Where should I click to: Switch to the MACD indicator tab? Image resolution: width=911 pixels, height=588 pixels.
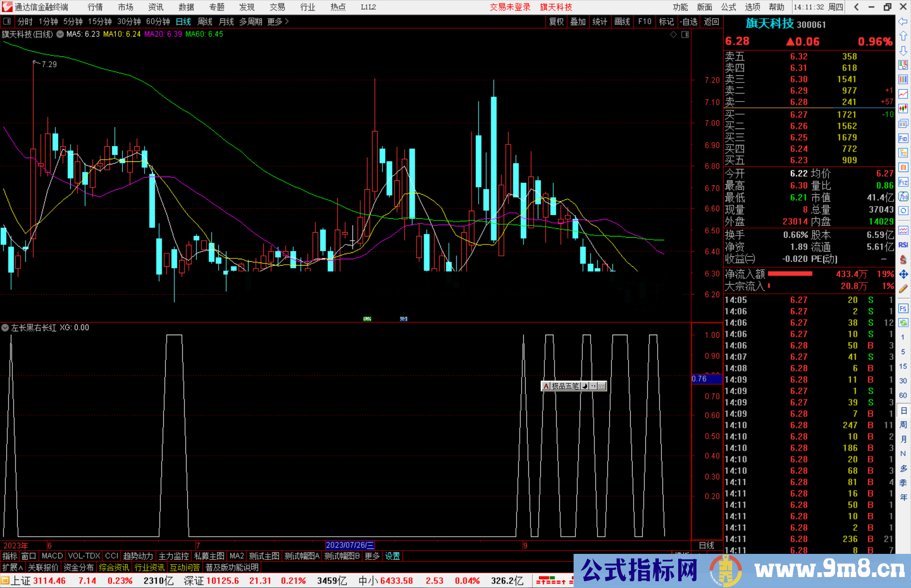[x=52, y=556]
